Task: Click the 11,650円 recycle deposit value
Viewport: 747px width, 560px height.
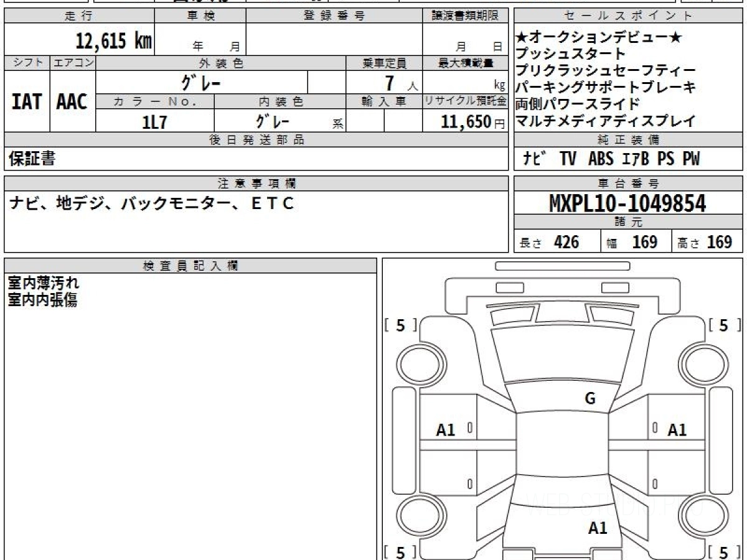Action: 472,122
